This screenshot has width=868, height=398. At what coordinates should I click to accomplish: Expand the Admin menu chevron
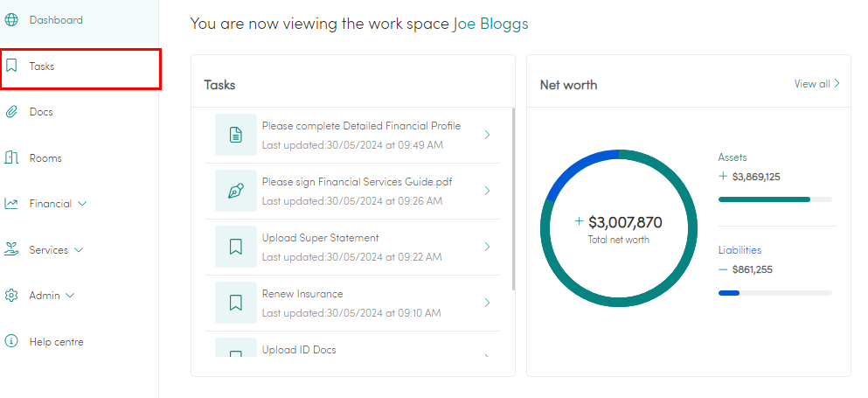tap(70, 296)
